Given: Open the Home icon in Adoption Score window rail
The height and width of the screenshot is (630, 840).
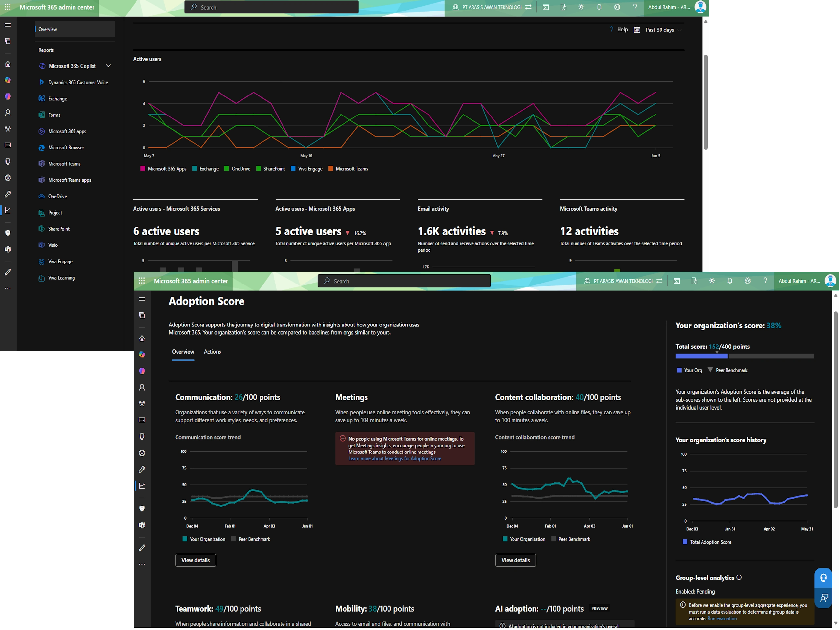Looking at the screenshot, I should click(142, 338).
